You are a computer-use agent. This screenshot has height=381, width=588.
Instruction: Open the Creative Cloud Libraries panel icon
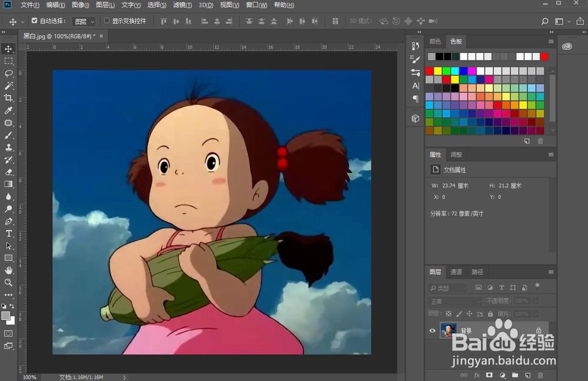(x=567, y=46)
